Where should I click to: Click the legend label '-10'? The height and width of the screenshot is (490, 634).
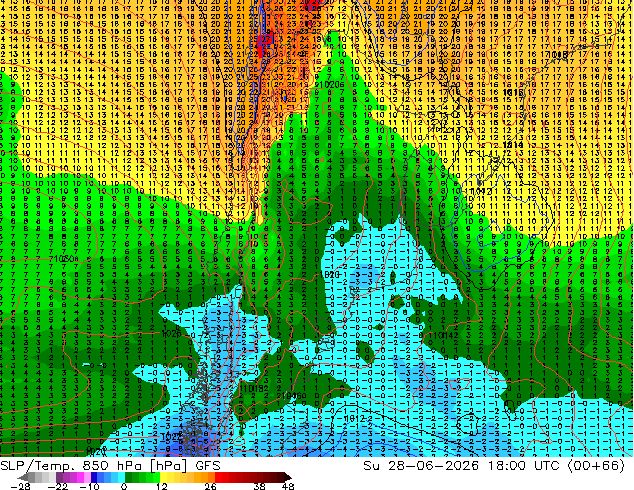coord(89,486)
